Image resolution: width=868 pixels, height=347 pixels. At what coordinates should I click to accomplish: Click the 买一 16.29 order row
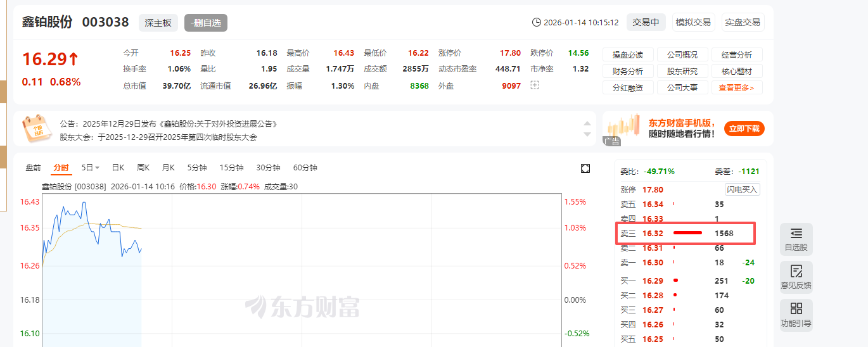click(690, 281)
